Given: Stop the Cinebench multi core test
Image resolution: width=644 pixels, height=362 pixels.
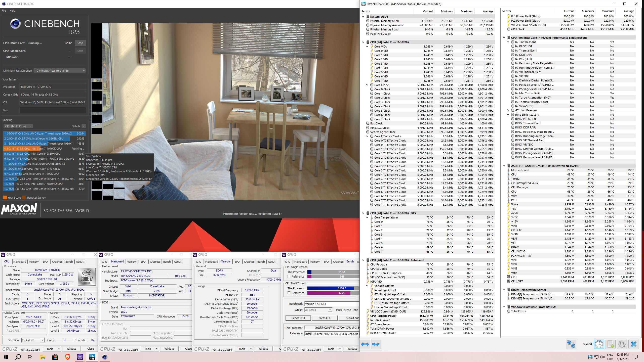Looking at the screenshot, I should (80, 43).
